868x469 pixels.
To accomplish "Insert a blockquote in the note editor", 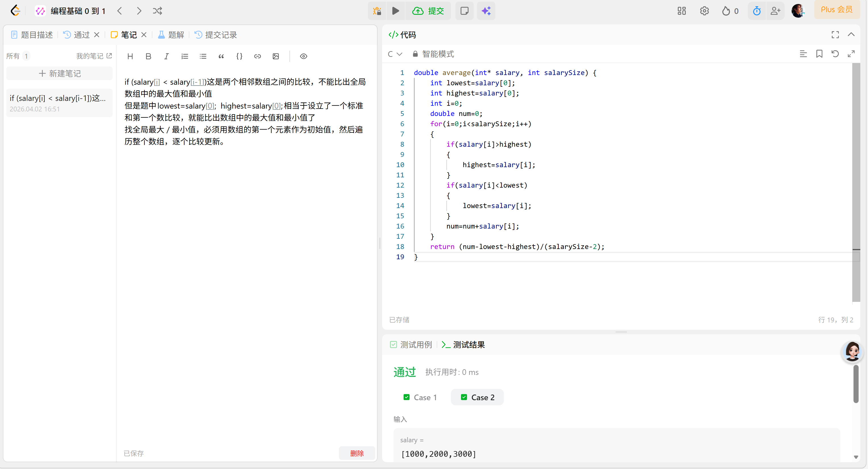I will tap(221, 56).
